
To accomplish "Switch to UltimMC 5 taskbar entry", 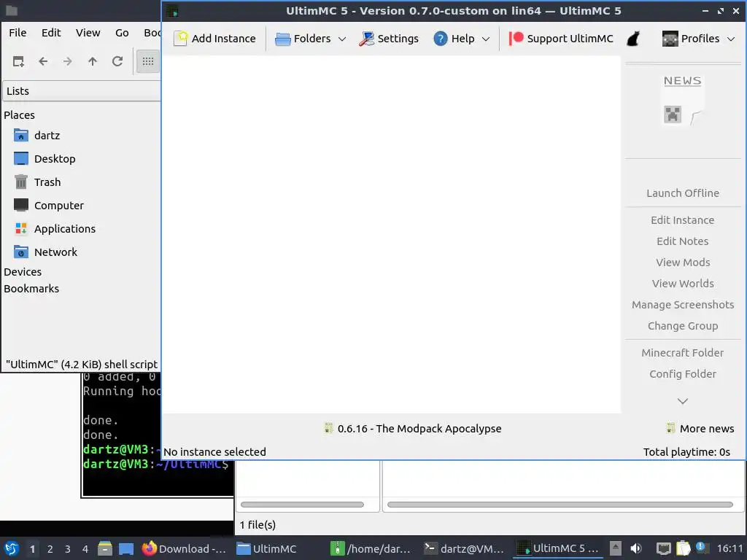I will click(x=558, y=548).
